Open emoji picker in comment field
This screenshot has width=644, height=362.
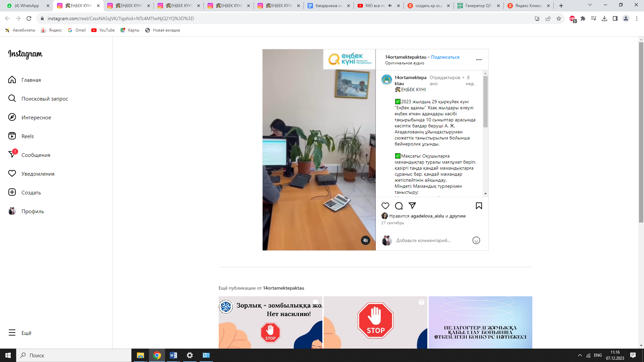(476, 240)
